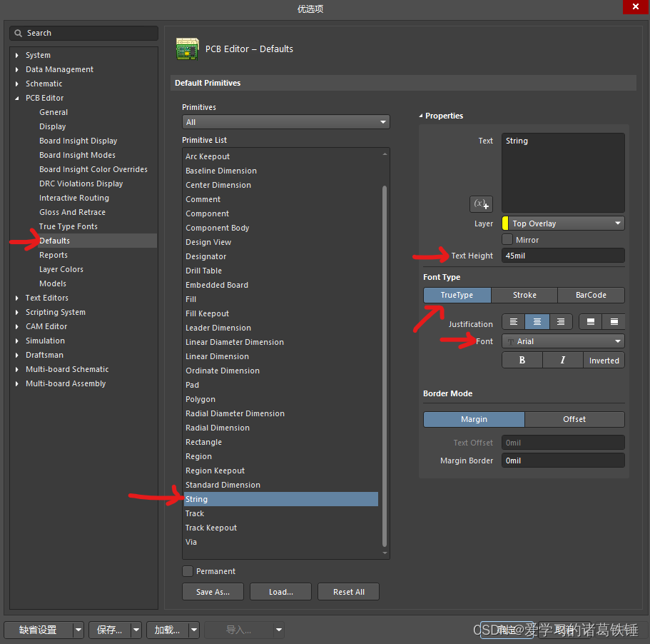The width and height of the screenshot is (650, 644).
Task: Choose right text justification icon
Action: 561,323
